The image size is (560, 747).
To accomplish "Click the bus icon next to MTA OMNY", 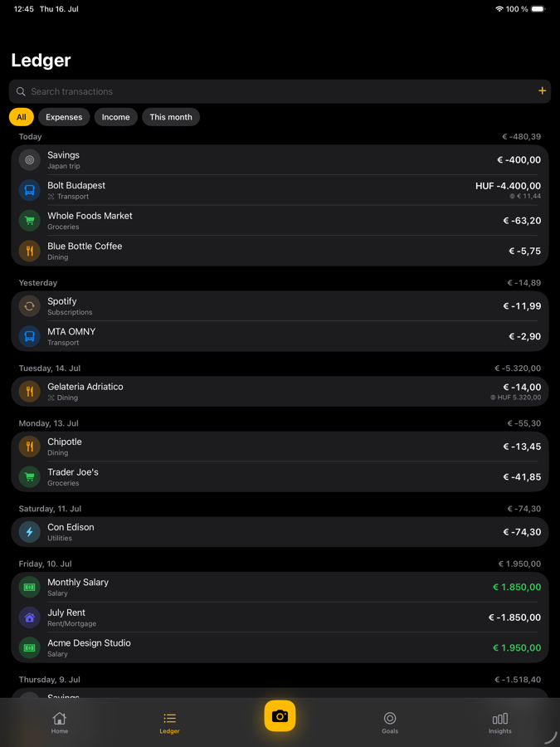I will pos(30,336).
